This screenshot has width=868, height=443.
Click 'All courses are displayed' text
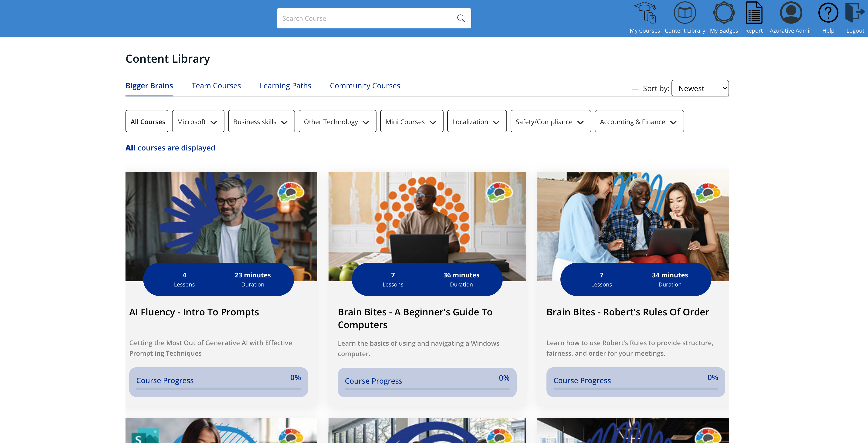[x=170, y=148]
